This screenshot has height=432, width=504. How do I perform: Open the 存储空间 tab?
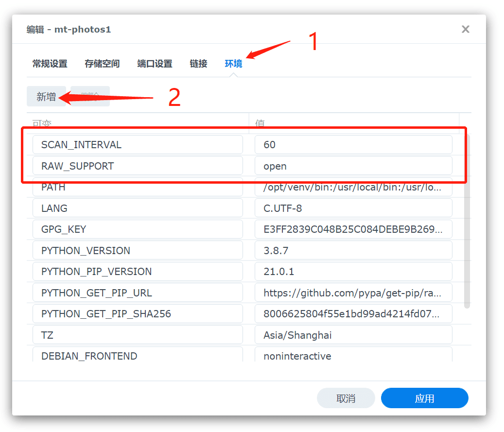tap(102, 64)
